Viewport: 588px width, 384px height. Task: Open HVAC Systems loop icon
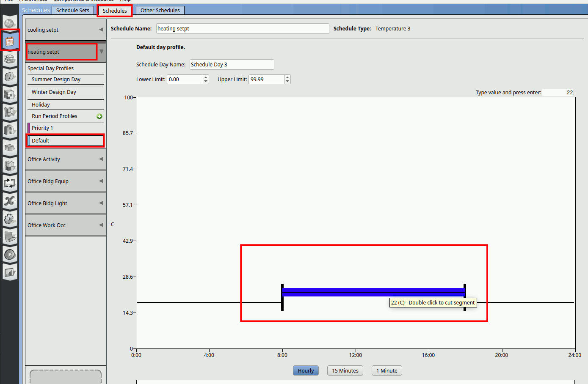[9, 183]
